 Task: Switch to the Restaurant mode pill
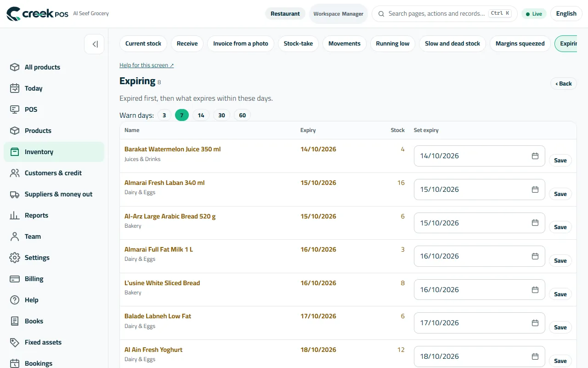(x=285, y=14)
